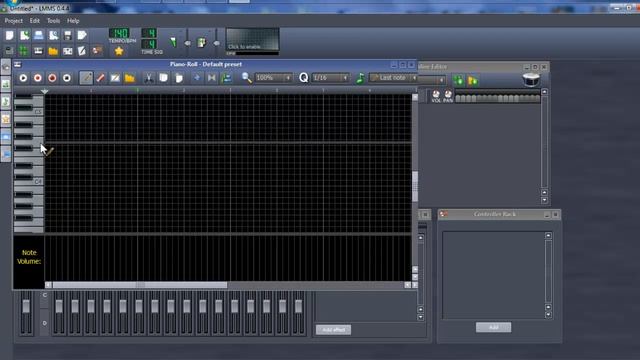Screen dimensions: 640x360
Task: Stop playback in the Piano Roll
Action: (x=67, y=78)
